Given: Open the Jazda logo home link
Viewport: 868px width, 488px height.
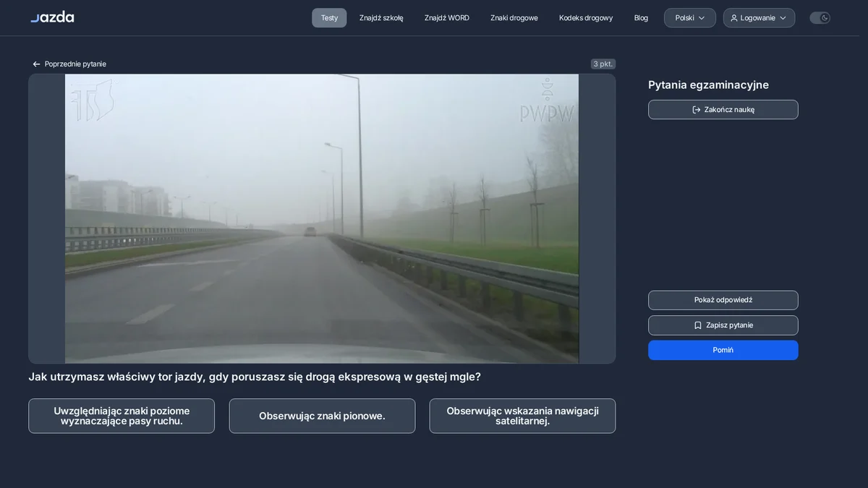Looking at the screenshot, I should coord(52,17).
